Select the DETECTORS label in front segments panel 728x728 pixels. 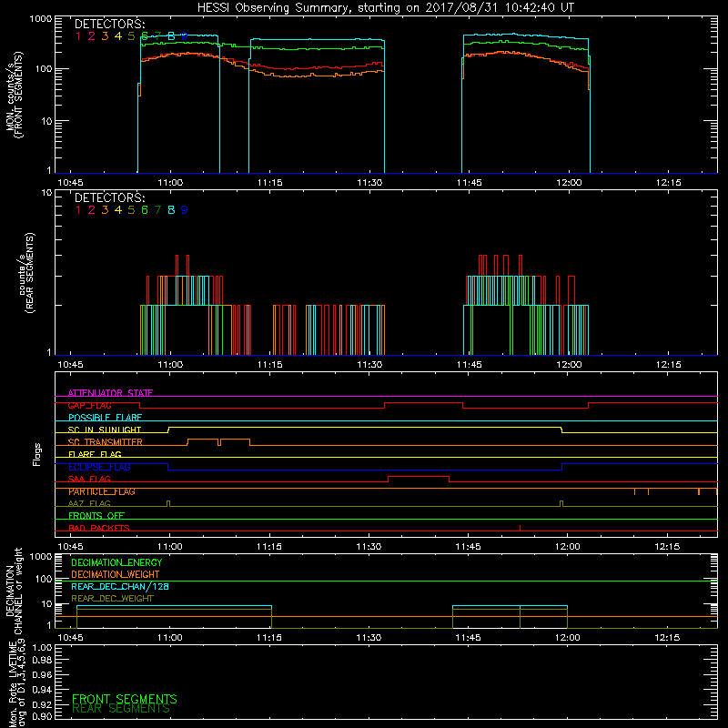110,25
